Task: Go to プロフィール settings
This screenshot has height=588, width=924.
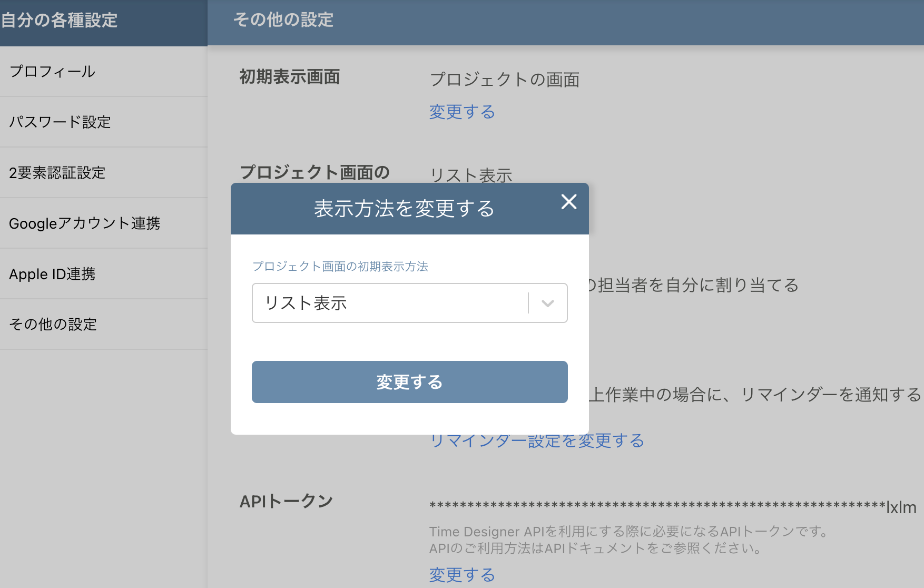Action: 52,72
